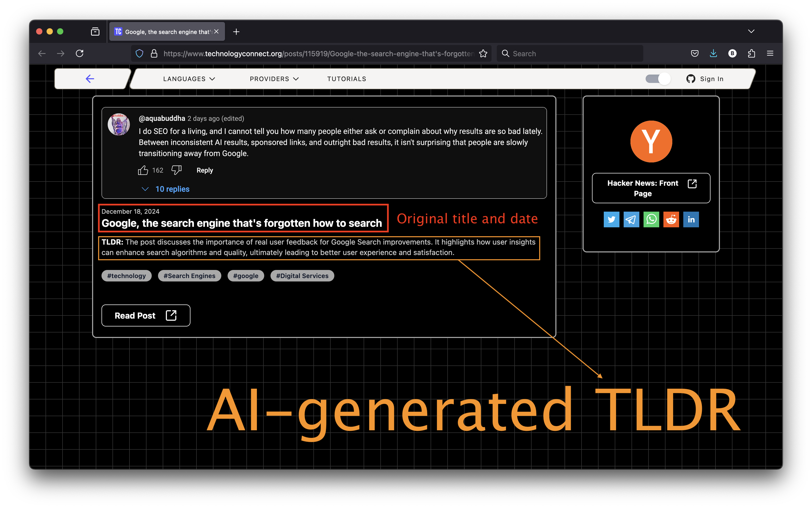This screenshot has height=508, width=812.
Task: Click the browser forward arrow button
Action: pos(61,53)
